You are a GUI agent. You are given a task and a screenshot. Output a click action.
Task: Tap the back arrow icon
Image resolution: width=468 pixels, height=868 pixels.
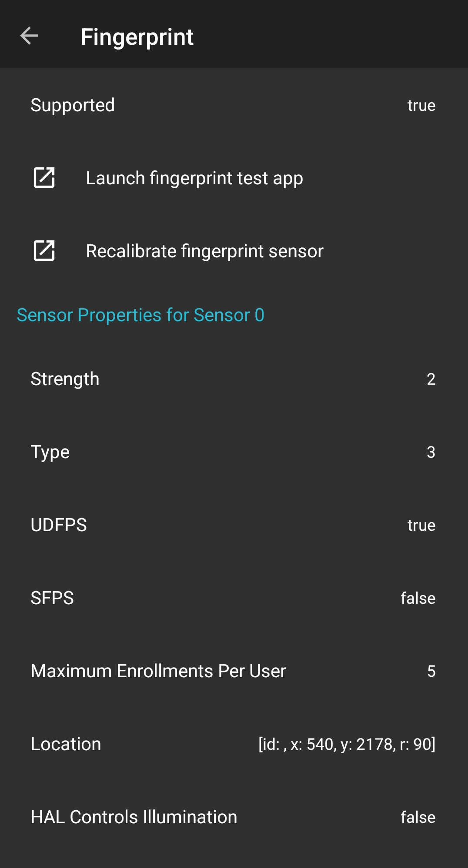(29, 36)
